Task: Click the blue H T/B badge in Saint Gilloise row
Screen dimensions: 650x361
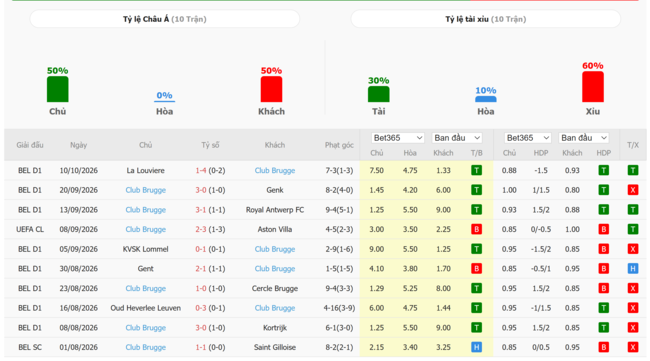Action: pos(476,347)
